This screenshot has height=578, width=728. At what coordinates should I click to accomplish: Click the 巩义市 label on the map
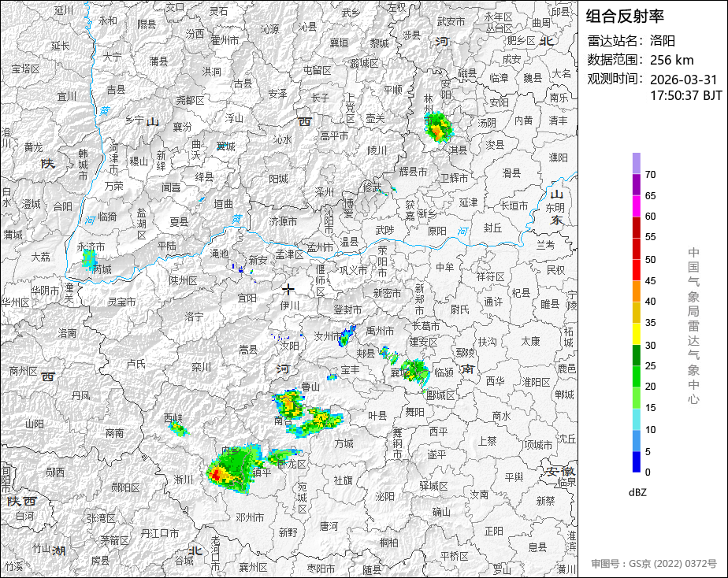pos(353,270)
